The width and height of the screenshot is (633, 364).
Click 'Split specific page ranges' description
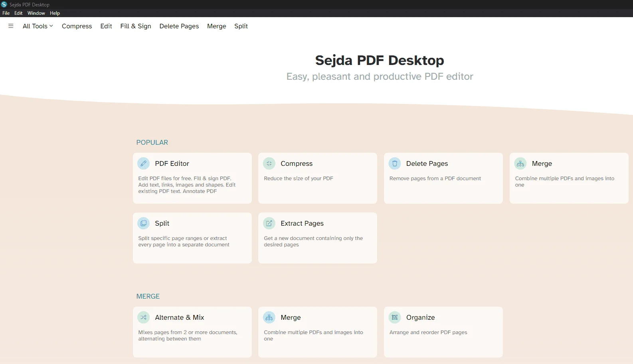click(184, 242)
